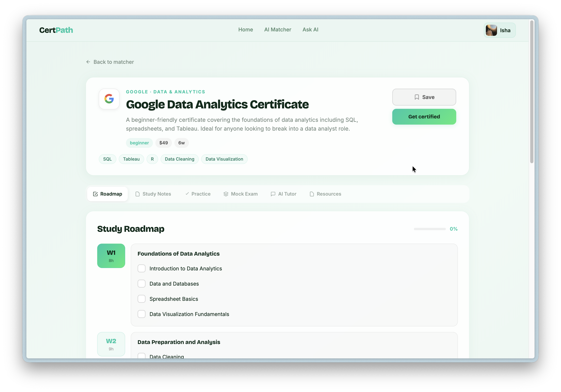Open the Study Notes tab
The image size is (561, 392).
[x=153, y=194]
